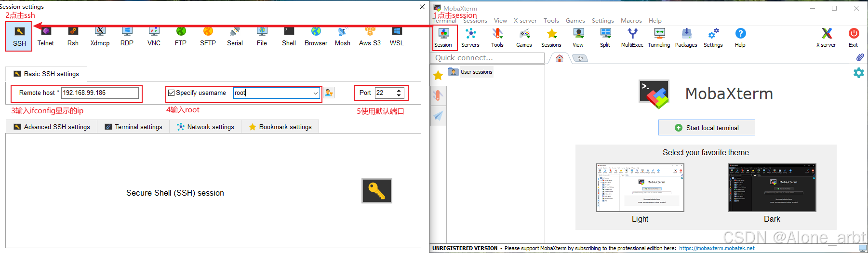This screenshot has height=253, width=868.
Task: Open MultiExec mode from toolbar
Action: pyautogui.click(x=632, y=38)
